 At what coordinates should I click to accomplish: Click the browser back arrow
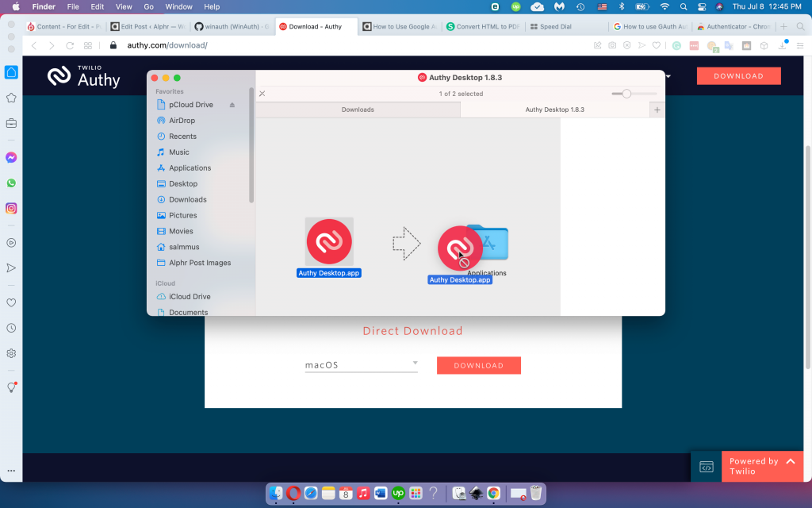click(x=34, y=45)
